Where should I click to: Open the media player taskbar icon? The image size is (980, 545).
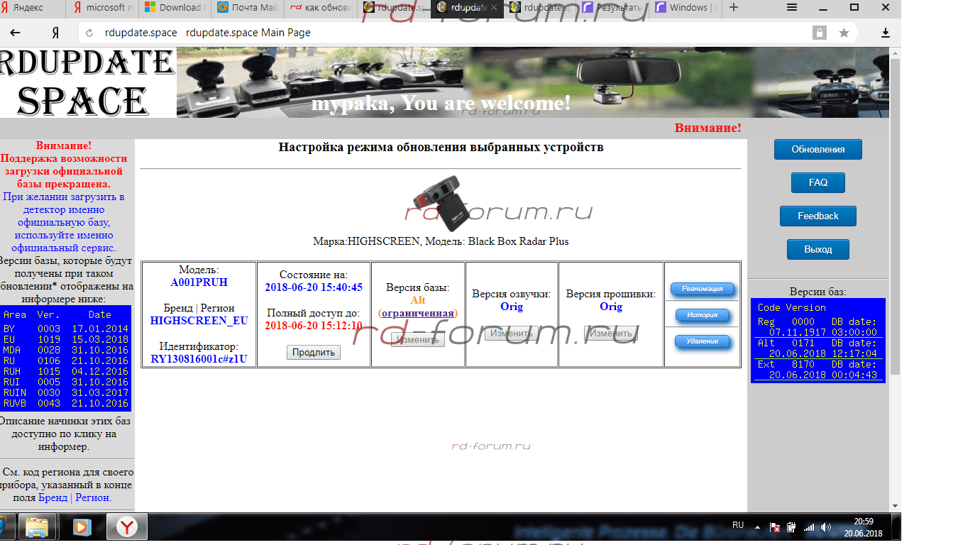[82, 527]
